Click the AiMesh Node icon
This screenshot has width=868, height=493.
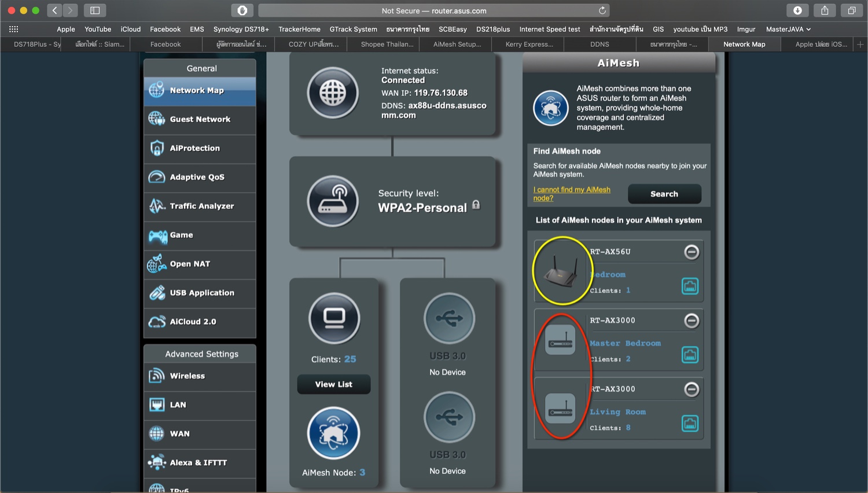[333, 433]
